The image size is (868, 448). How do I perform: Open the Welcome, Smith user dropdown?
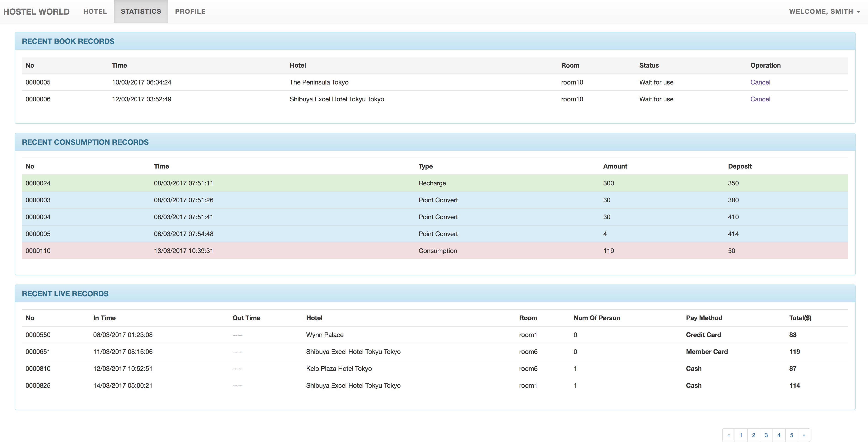point(824,11)
